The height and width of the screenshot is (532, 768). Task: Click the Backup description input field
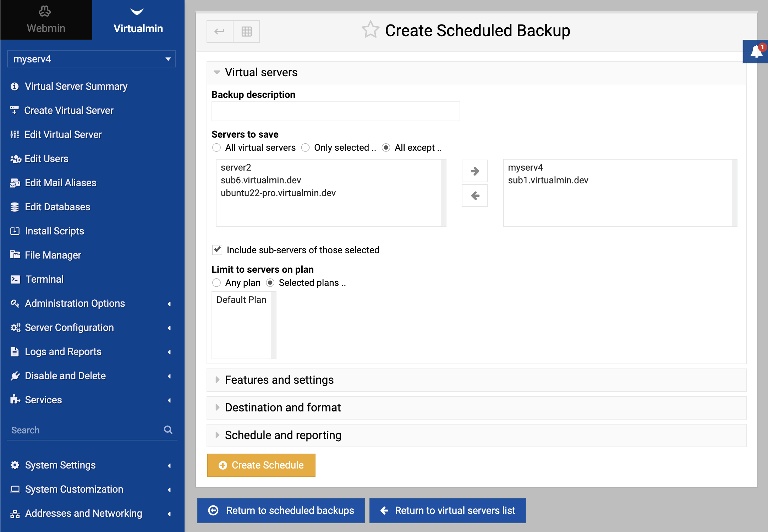tap(335, 111)
